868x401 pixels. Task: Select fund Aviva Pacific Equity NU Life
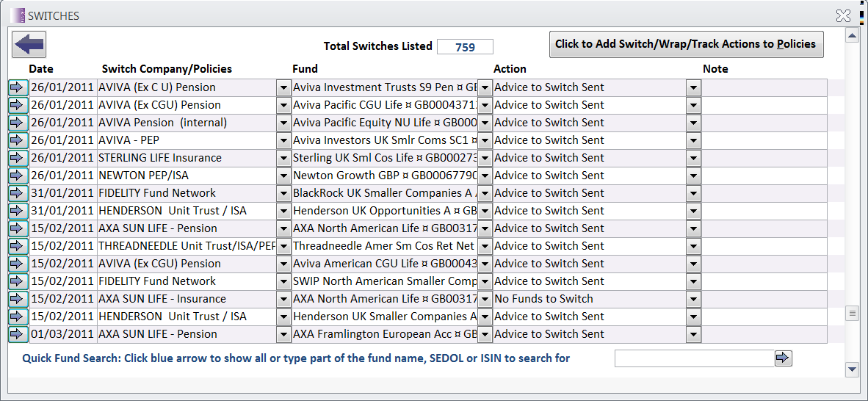coord(385,123)
